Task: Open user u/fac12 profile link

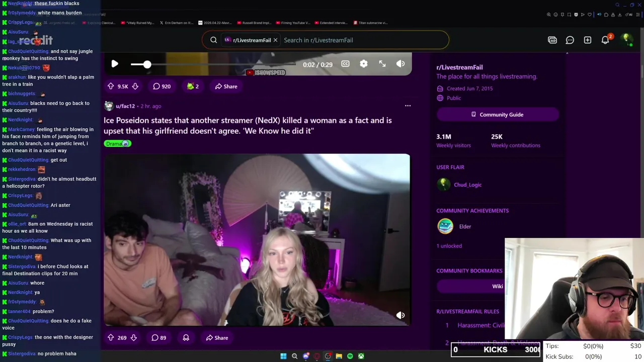Action: coord(125,106)
